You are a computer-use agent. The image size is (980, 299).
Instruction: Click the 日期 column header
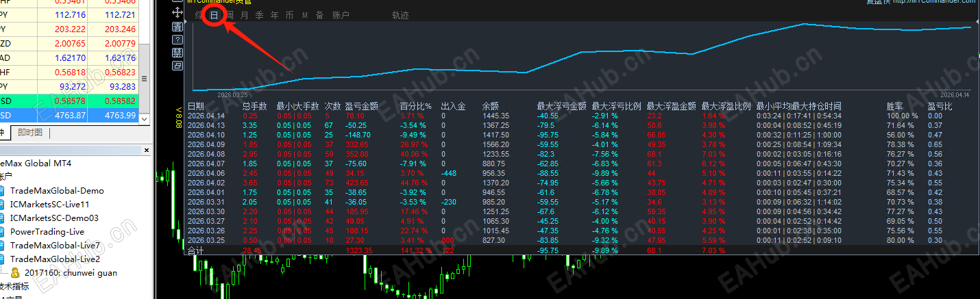(195, 107)
